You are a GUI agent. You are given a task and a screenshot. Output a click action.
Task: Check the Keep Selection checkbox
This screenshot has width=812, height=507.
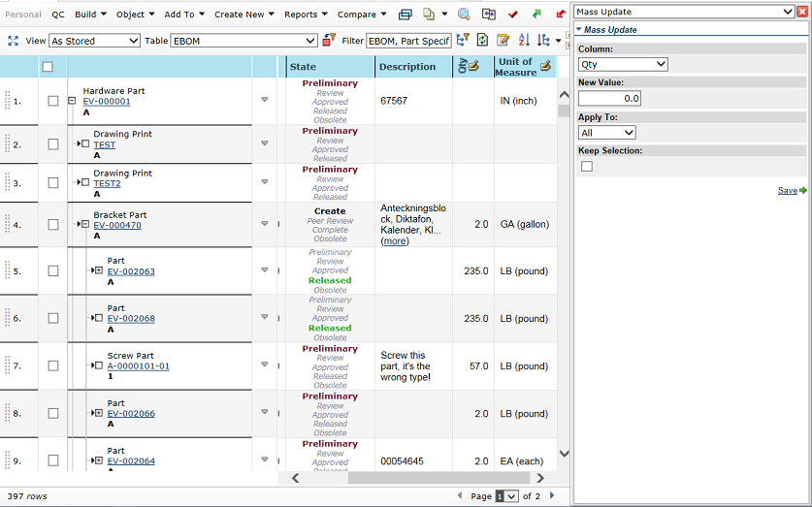(x=586, y=167)
